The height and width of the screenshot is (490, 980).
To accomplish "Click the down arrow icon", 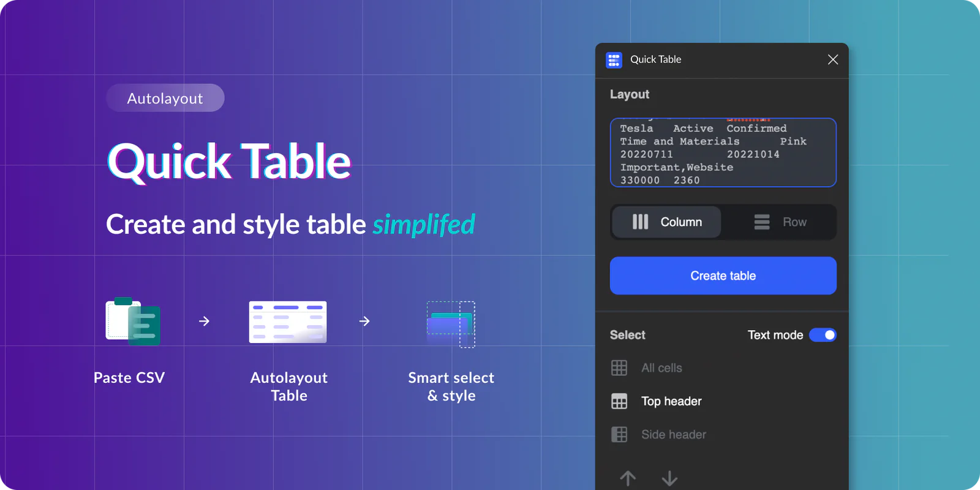I will coord(669,478).
